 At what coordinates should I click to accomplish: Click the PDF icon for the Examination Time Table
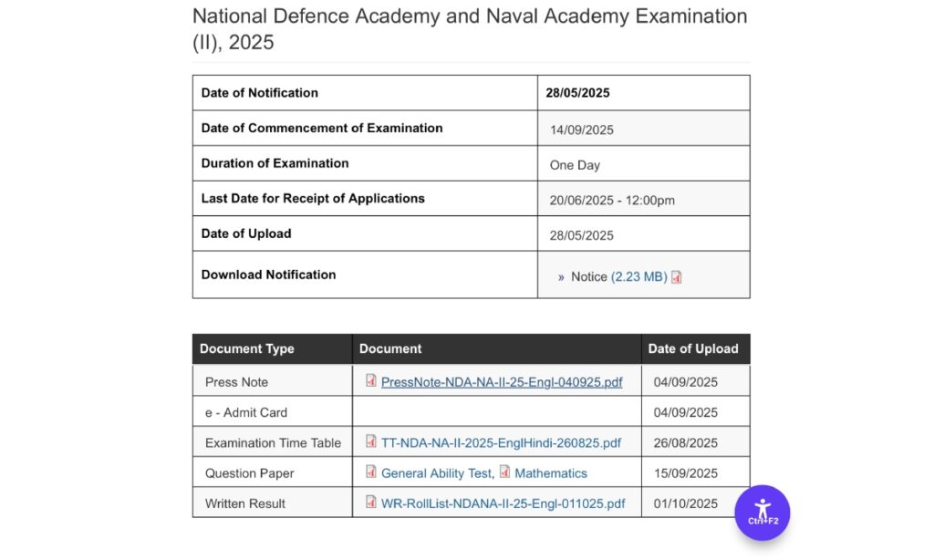[371, 441]
